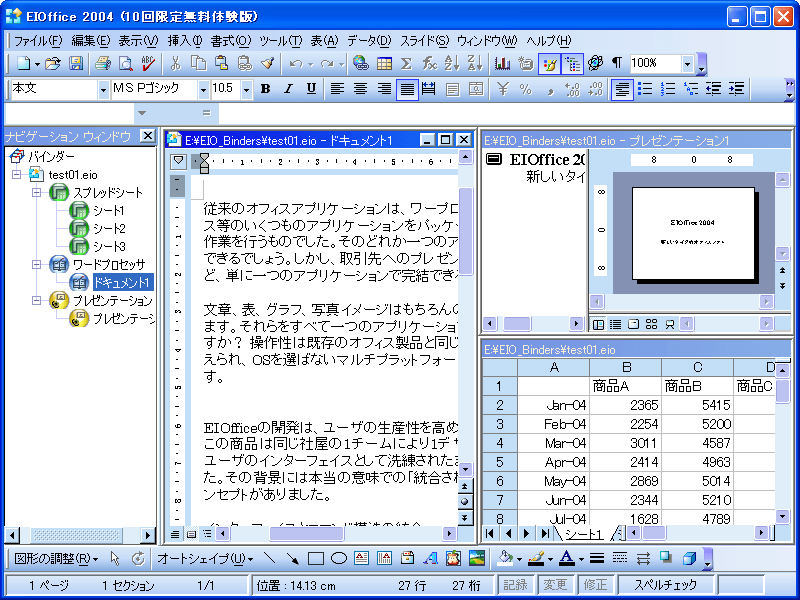Open the font size 10.5 dropdown

point(247,90)
